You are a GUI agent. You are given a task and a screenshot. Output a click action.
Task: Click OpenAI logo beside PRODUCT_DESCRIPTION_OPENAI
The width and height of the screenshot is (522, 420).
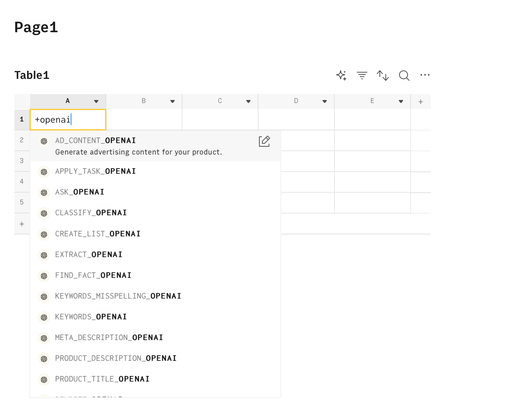tap(44, 359)
